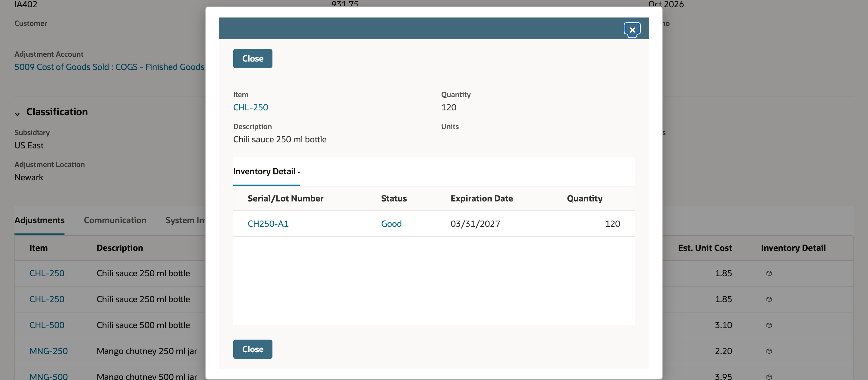Switch to the Communication tab
The height and width of the screenshot is (380, 868).
pyautogui.click(x=115, y=220)
